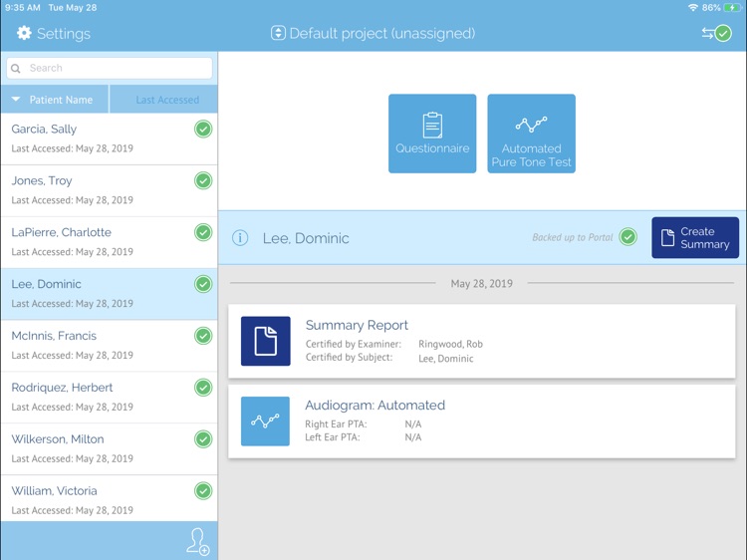Tap McInnis, Francis green check icon
The height and width of the screenshot is (560, 747).
pyautogui.click(x=203, y=336)
